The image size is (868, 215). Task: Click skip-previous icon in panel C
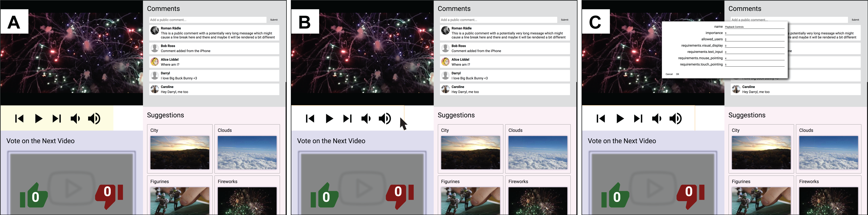tap(601, 118)
